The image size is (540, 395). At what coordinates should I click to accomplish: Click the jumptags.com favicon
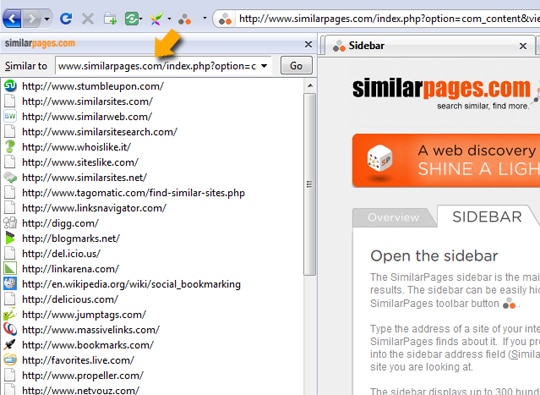point(10,314)
